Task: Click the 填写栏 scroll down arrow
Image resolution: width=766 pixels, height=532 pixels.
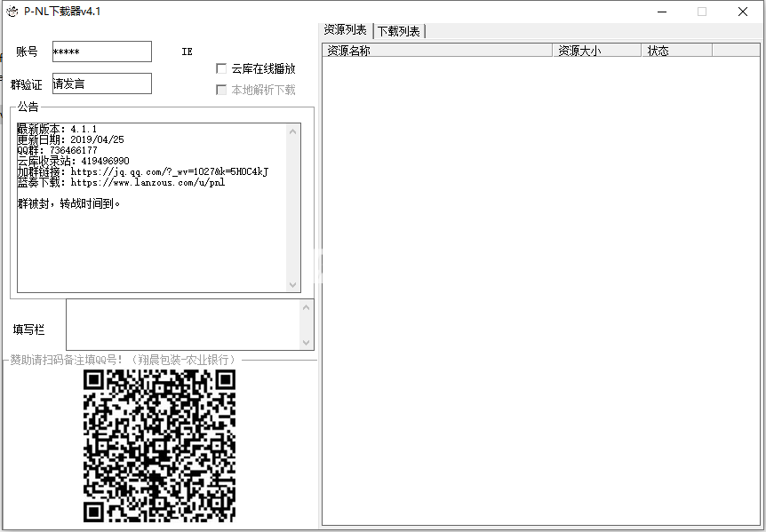Action: tap(307, 343)
